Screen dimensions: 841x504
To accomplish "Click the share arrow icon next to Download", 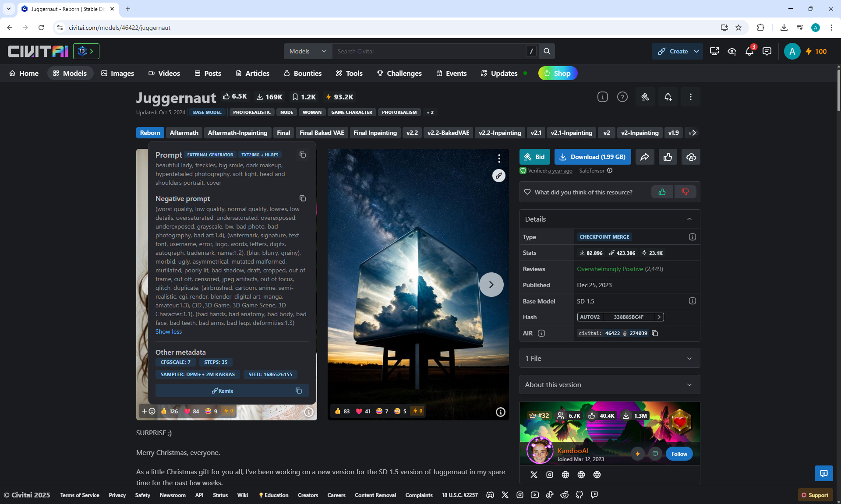I will pos(644,157).
